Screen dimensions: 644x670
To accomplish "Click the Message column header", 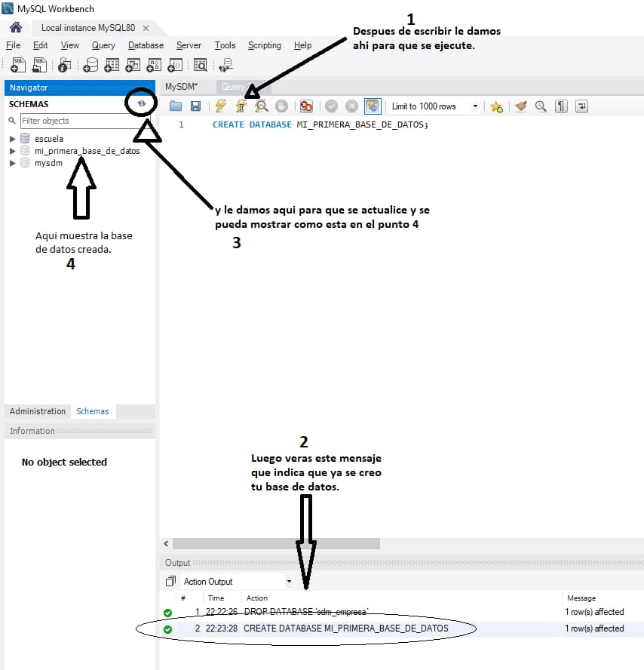I will (x=581, y=598).
